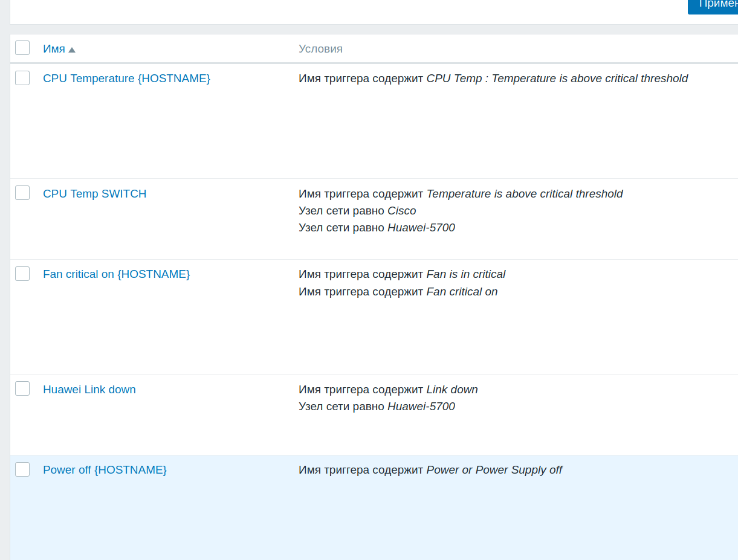Tick the select-all checkbox in table header
Screen dimensions: 738x560
pos(22,48)
